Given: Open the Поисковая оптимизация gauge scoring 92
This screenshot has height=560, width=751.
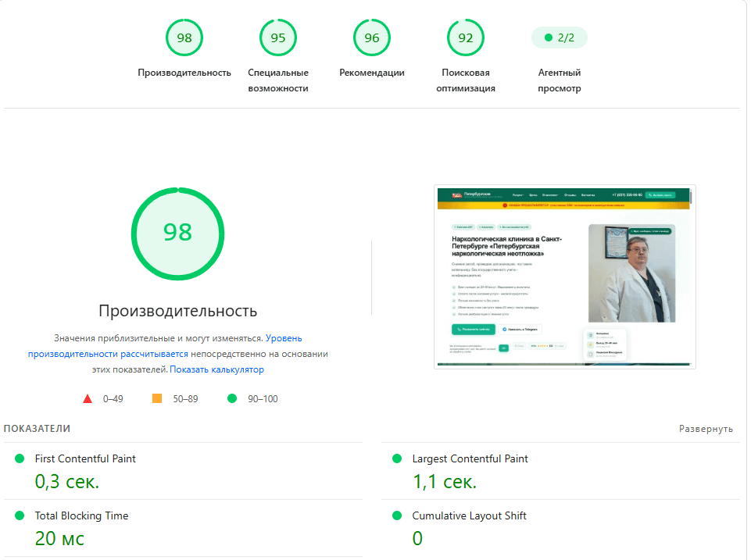Looking at the screenshot, I should pyautogui.click(x=466, y=37).
